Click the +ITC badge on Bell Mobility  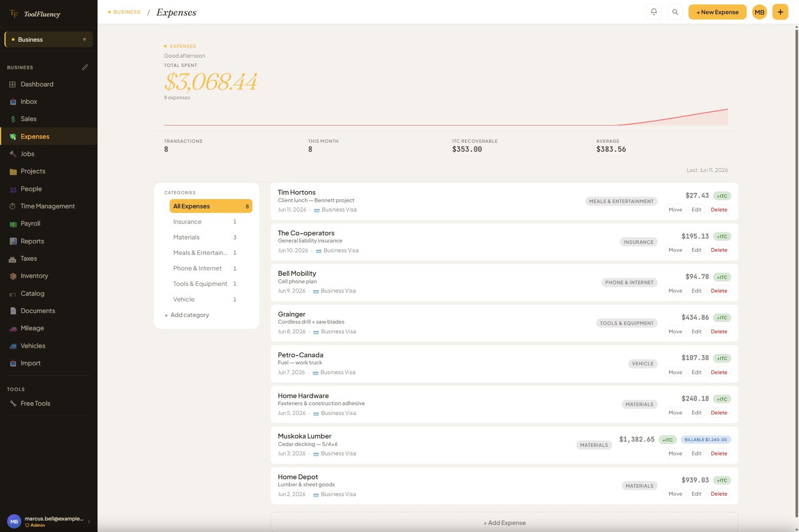tap(722, 277)
